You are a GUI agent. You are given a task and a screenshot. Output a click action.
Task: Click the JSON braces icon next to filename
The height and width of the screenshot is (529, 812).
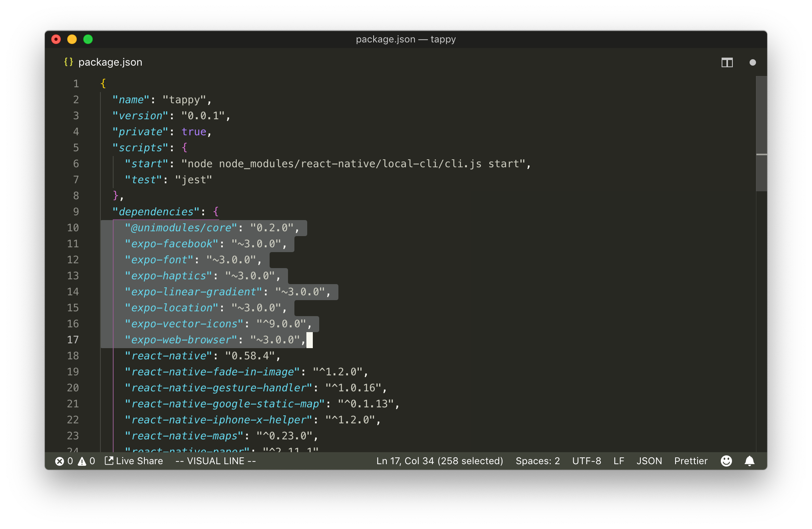[x=68, y=62]
